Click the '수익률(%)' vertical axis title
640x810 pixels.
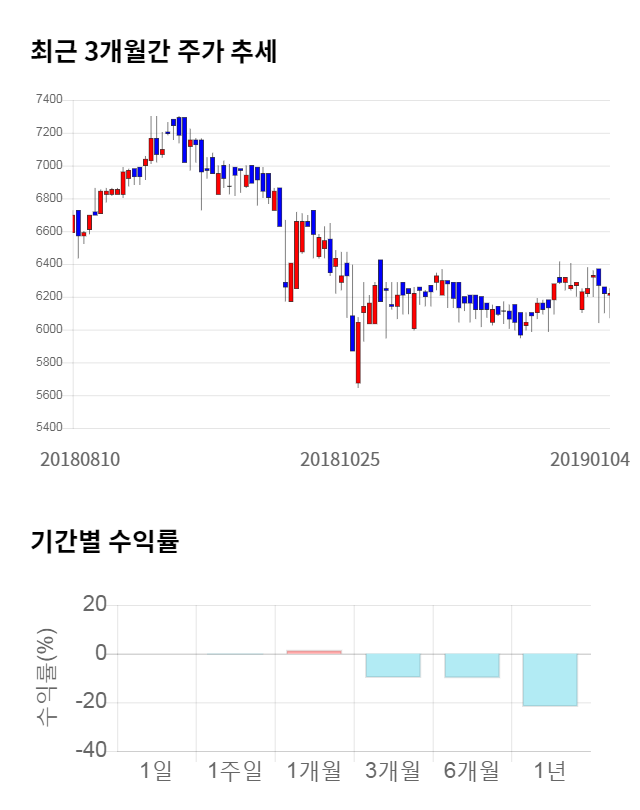click(x=47, y=678)
